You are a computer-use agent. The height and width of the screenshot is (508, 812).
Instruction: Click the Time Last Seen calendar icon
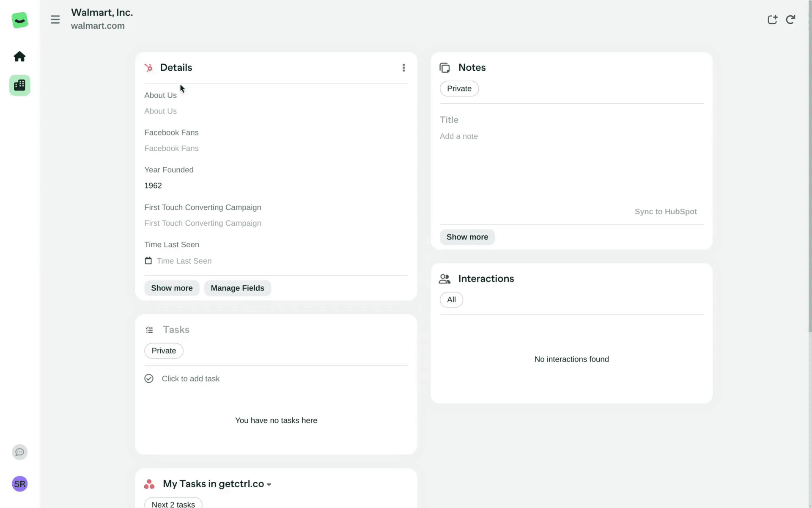(148, 261)
